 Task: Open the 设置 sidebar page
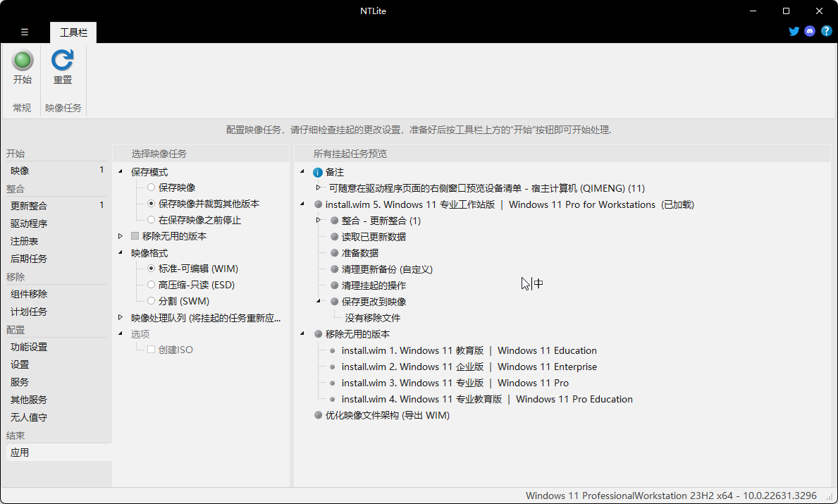(56, 364)
